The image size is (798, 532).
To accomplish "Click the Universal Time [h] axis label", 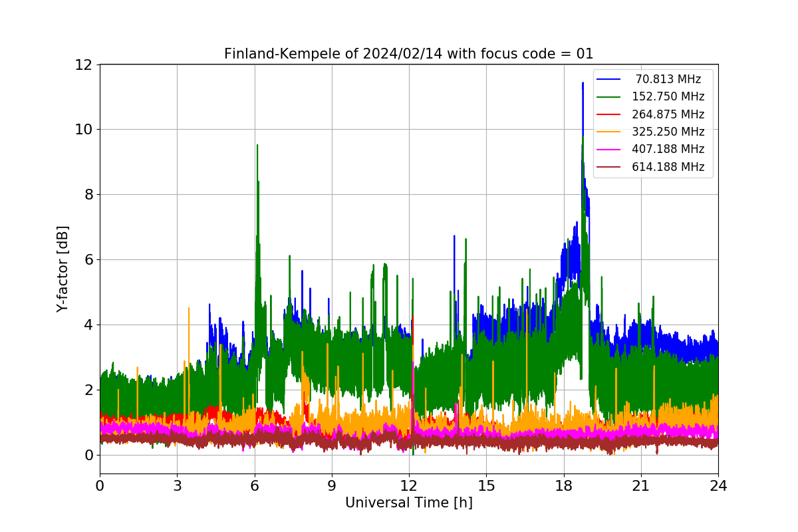I will (408, 503).
